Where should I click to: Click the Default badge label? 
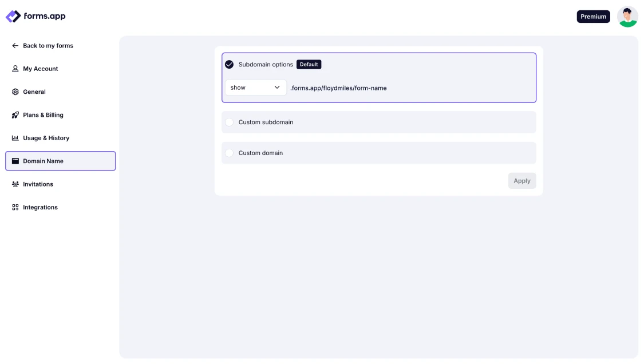tap(309, 65)
